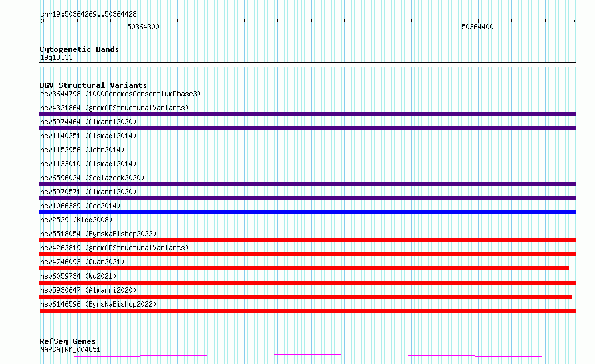Open the NAPSA|NM_004851 gene label
This screenshot has height=364, width=595.
pos(70,349)
